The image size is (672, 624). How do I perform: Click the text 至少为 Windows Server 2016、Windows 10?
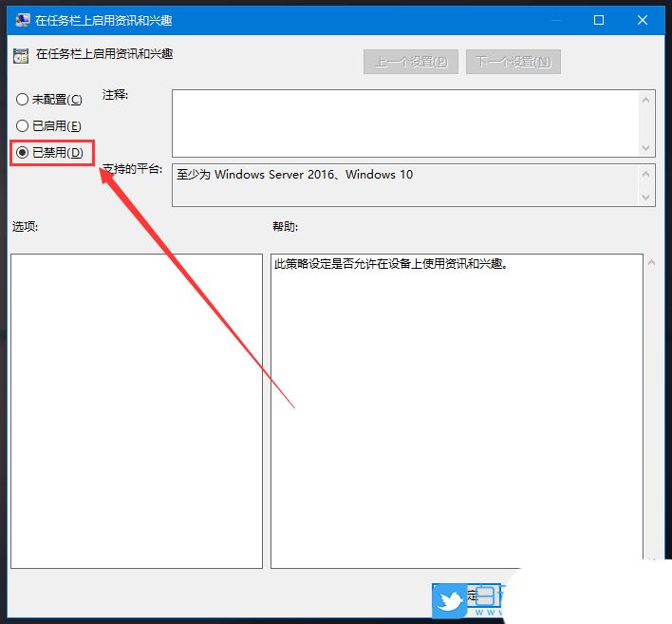(295, 175)
